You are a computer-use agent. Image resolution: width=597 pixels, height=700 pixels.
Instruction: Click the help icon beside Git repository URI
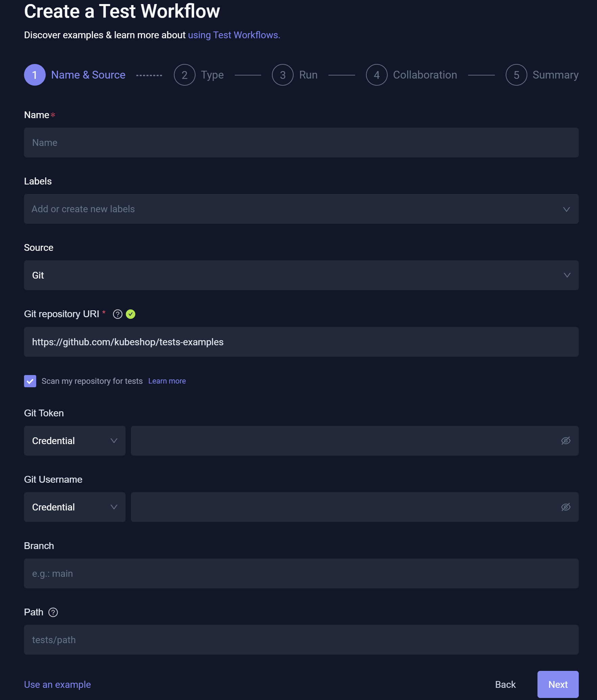click(117, 314)
